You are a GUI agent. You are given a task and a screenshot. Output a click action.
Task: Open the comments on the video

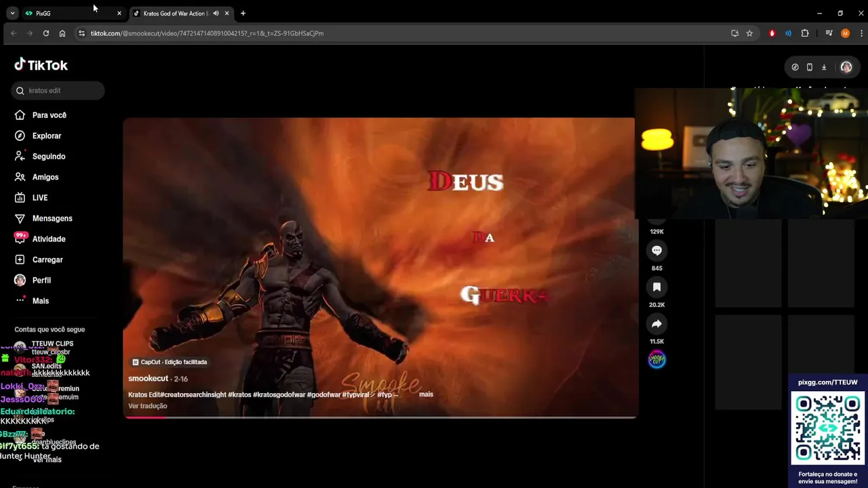[656, 251]
